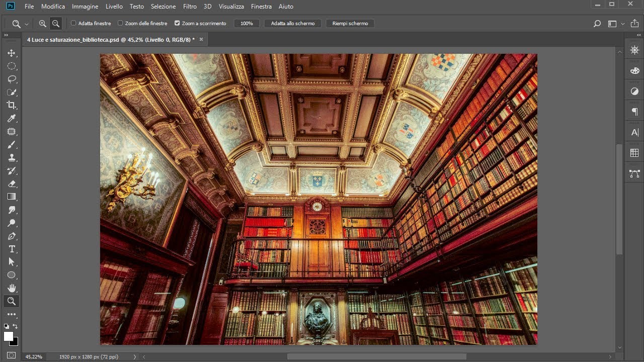Open the Adjustments panel half-circle icon

pyautogui.click(x=634, y=91)
